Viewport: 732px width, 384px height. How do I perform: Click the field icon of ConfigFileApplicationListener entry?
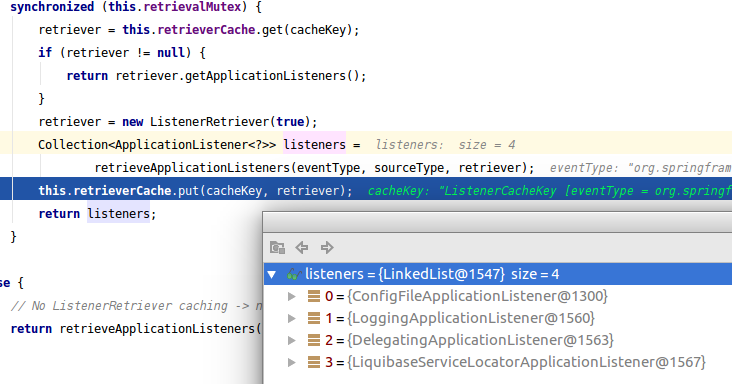(314, 296)
